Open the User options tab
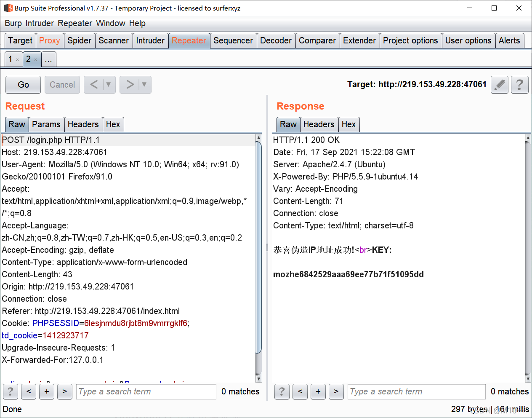Image resolution: width=532 pixels, height=418 pixels. pyautogui.click(x=468, y=40)
